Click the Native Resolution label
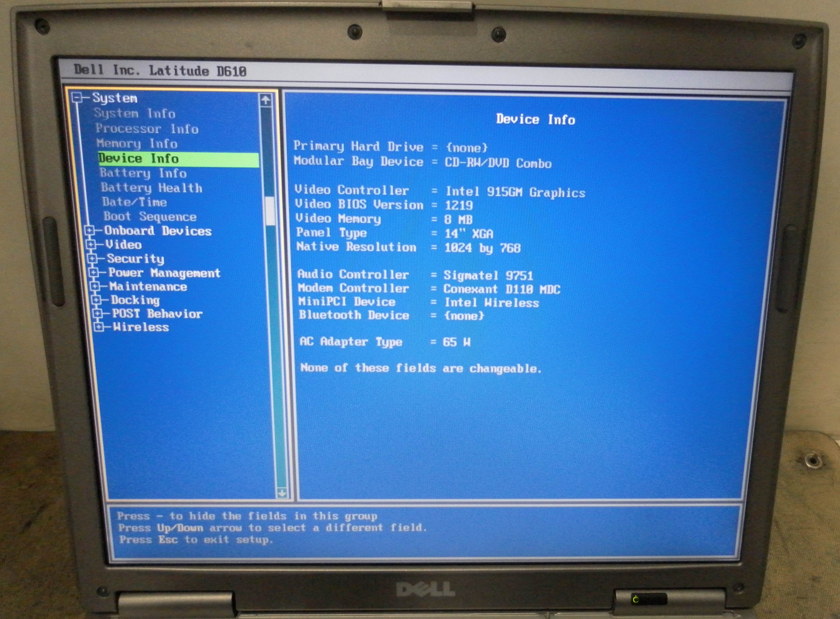The height and width of the screenshot is (619, 840). click(x=356, y=247)
